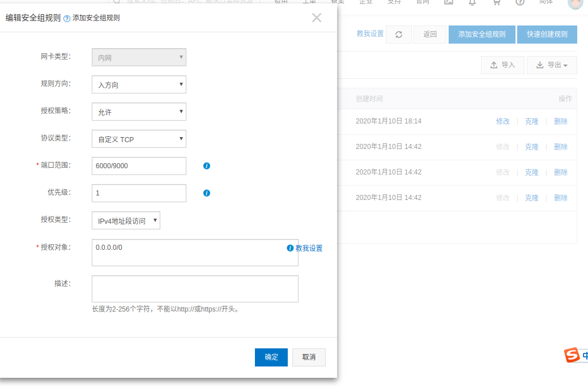The image size is (588, 388).
Task: Click 克隆 for the 18:14 rule row
Action: point(532,121)
